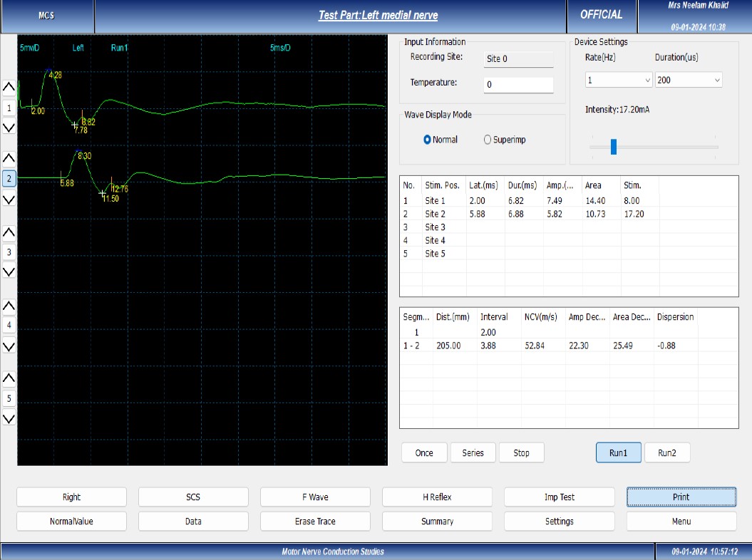Click the Series stimulation button

(473, 452)
